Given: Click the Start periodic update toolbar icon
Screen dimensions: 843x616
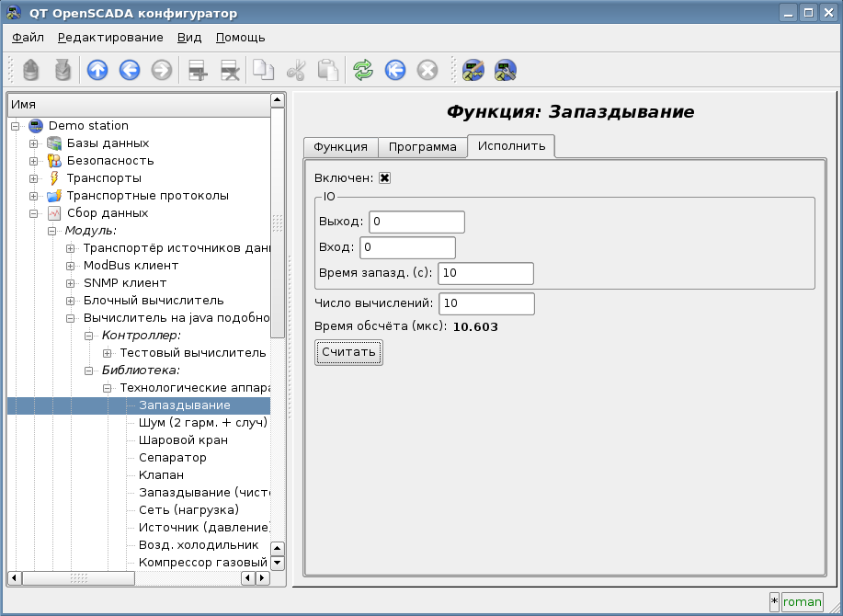Looking at the screenshot, I should click(395, 71).
